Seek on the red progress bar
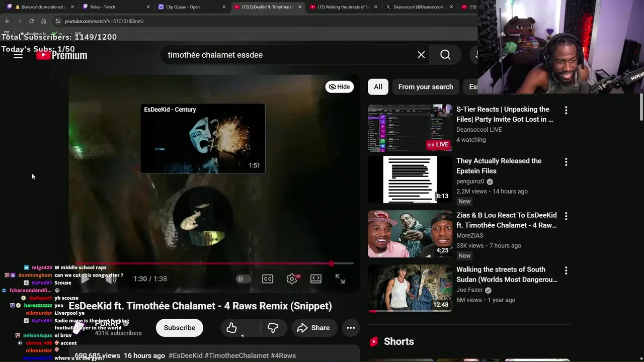The width and height of the screenshot is (644, 362). coord(211,263)
